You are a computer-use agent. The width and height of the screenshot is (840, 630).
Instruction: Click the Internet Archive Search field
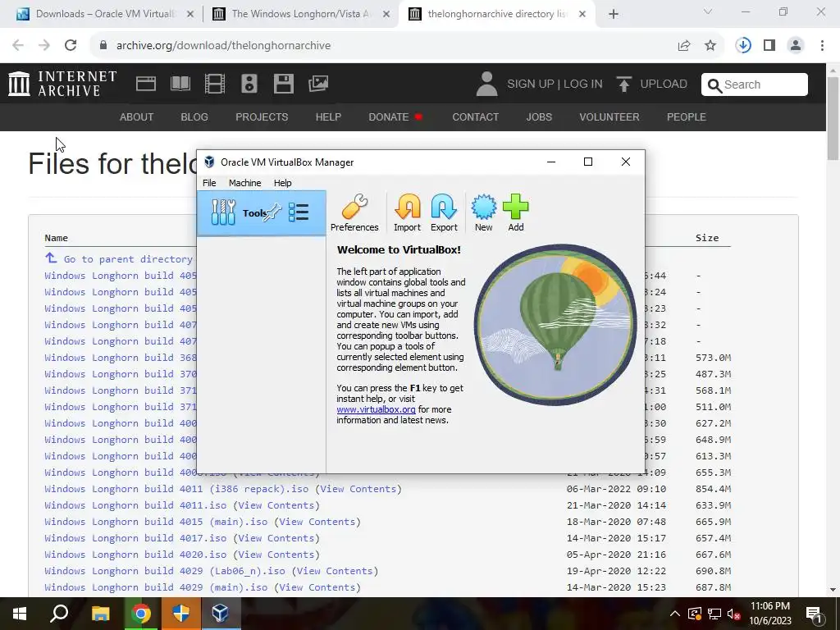(755, 84)
